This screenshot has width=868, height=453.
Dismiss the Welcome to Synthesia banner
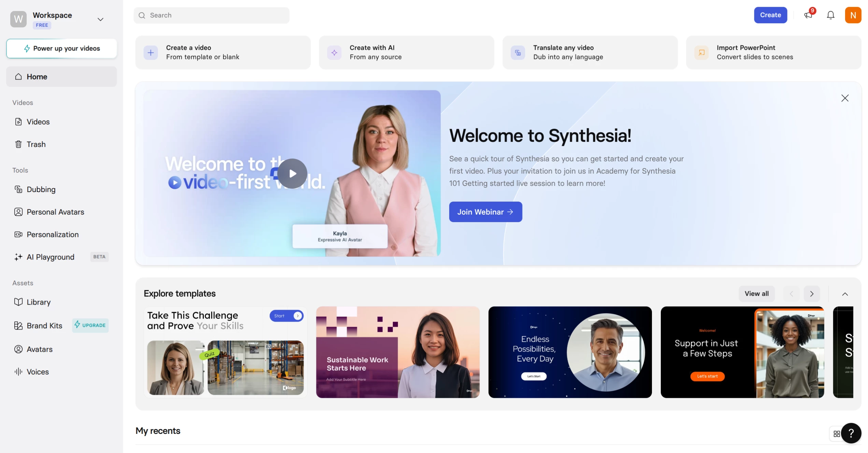tap(845, 98)
